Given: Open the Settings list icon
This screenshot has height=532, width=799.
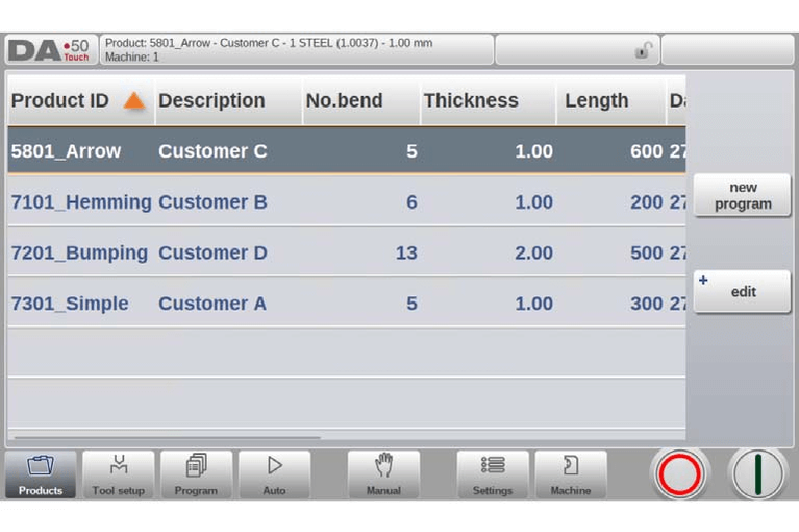Looking at the screenshot, I should tap(492, 473).
